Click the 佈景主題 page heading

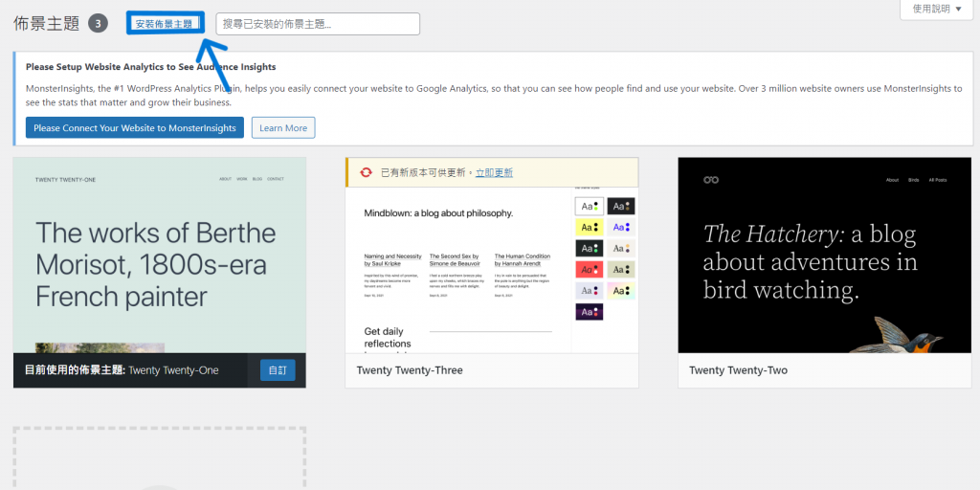point(46,24)
